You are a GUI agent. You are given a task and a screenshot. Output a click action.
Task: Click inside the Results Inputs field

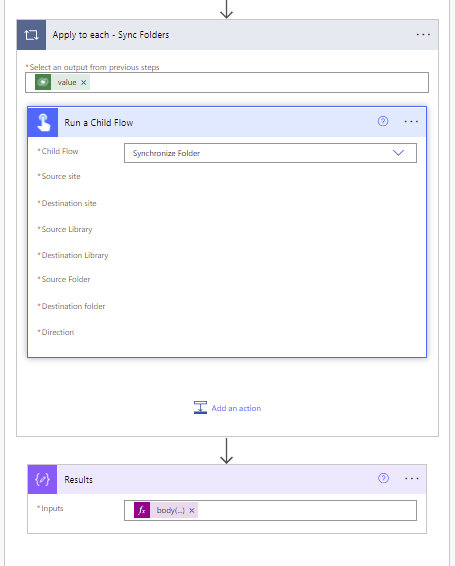point(270,510)
